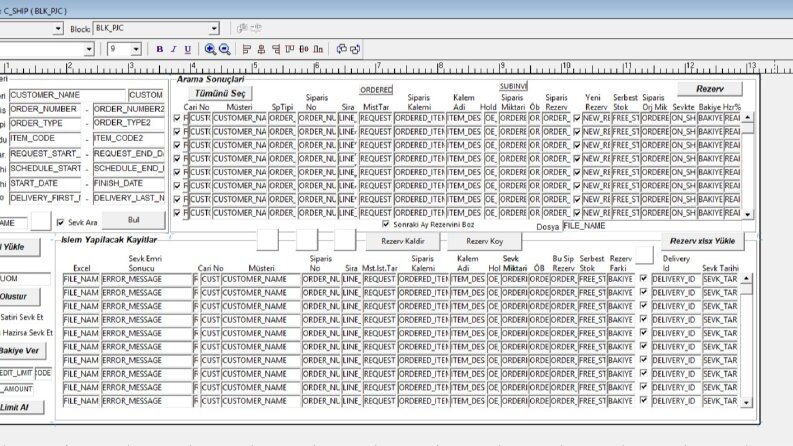The image size is (793, 446).
Task: Toggle top row Yeni Rezerv checkbox
Action: (577, 118)
